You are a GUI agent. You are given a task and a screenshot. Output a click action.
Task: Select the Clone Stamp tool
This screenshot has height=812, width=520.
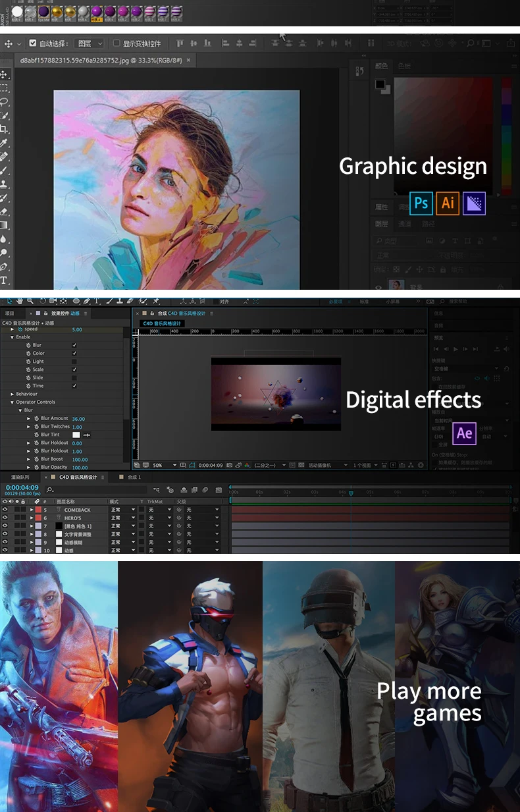tap(5, 184)
